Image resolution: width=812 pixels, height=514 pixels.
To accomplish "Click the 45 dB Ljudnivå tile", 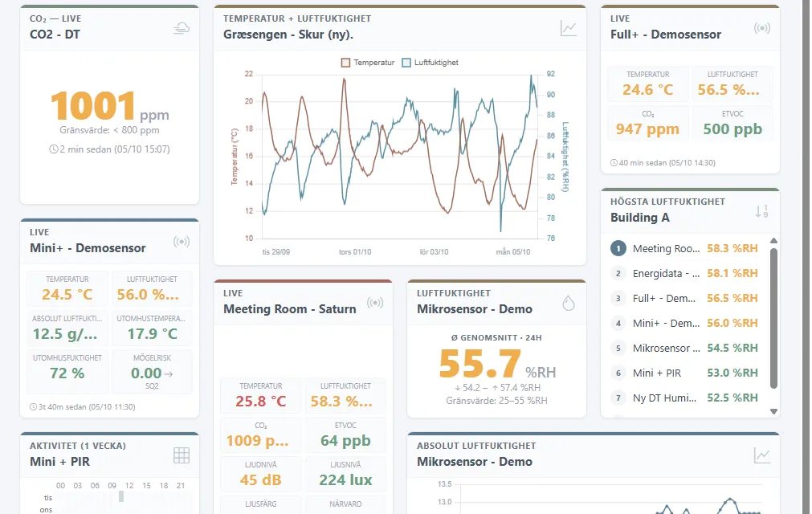I will tap(261, 474).
